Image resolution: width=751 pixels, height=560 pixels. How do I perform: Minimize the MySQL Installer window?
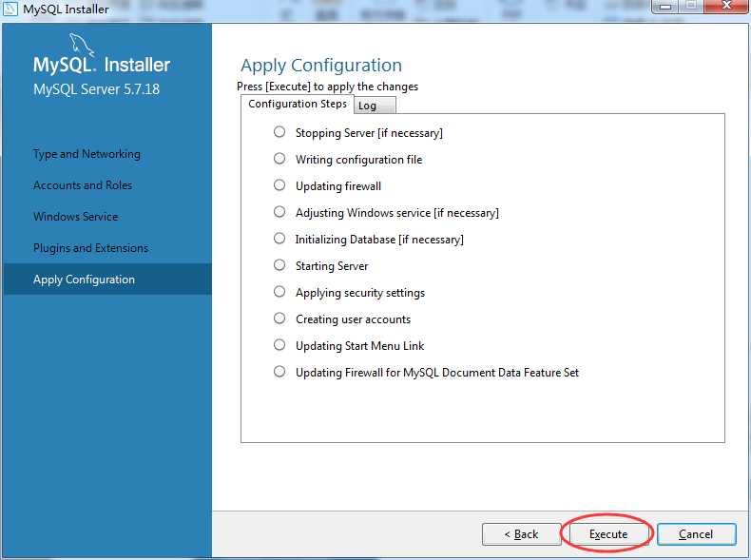point(665,7)
